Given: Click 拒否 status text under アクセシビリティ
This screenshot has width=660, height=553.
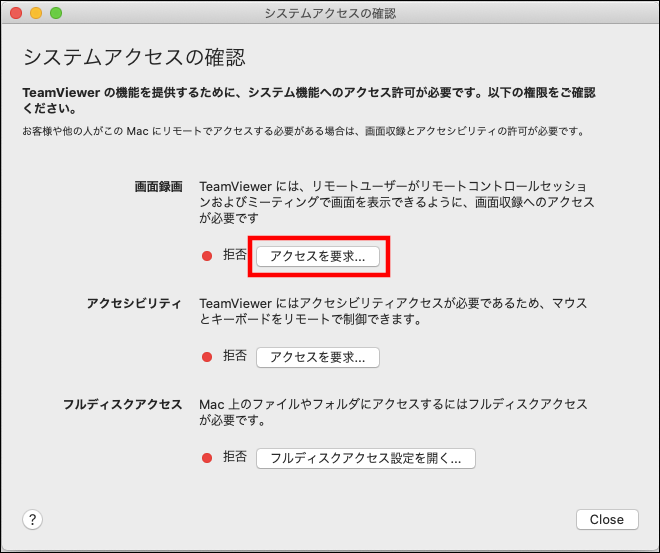Looking at the screenshot, I should click(x=234, y=356).
